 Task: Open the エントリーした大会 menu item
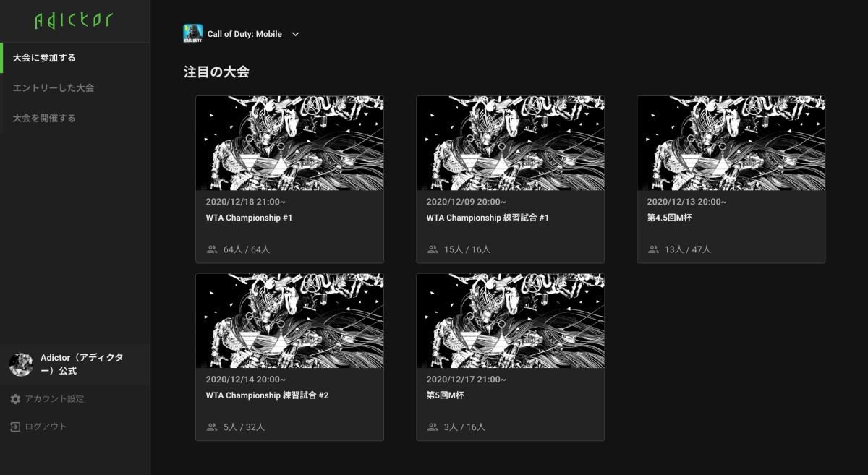75,88
